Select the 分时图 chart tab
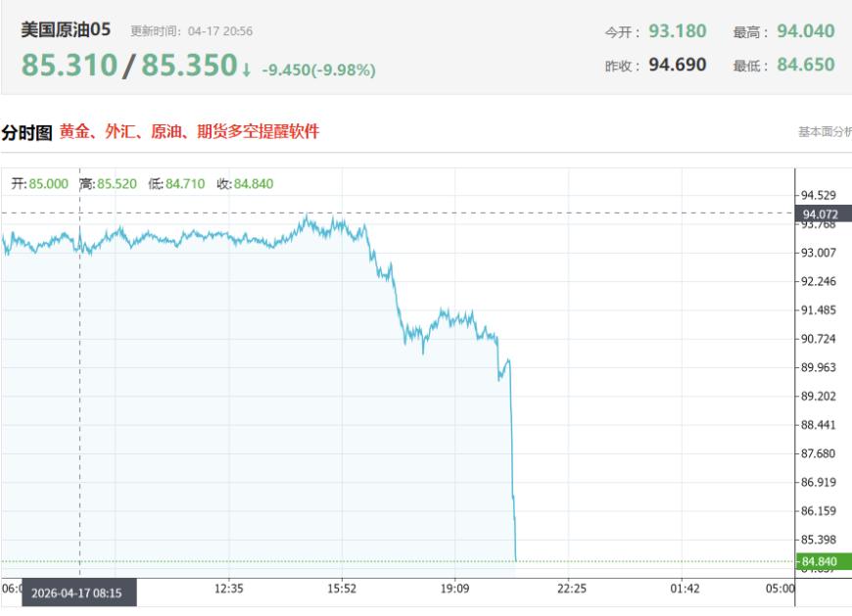 click(26, 132)
